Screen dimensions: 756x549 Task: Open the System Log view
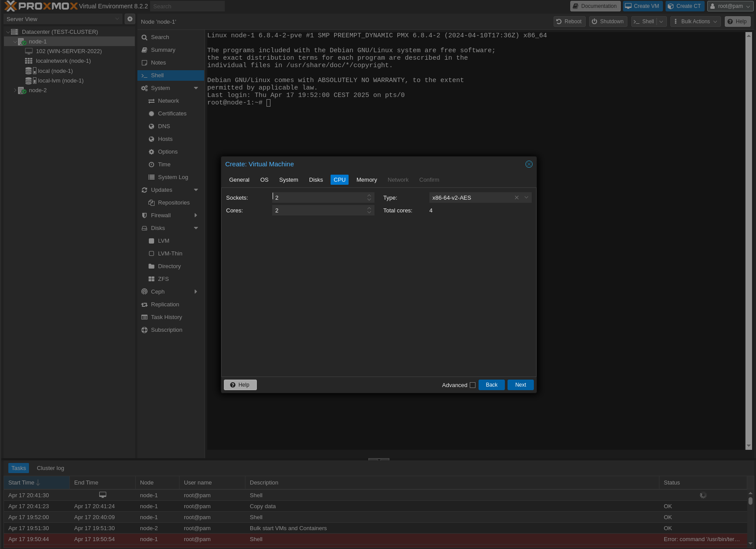172,177
